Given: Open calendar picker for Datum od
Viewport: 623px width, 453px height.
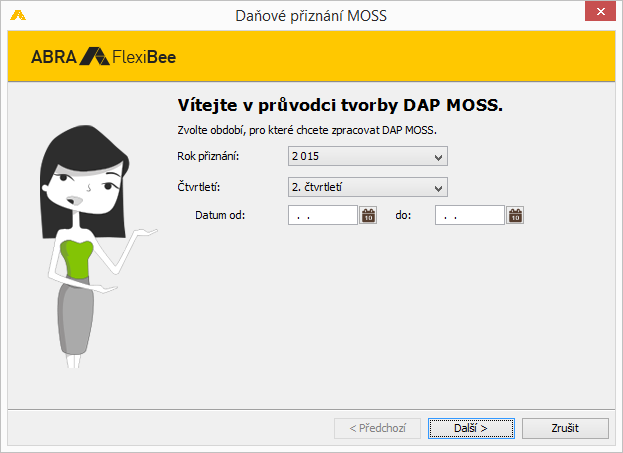Looking at the screenshot, I should [x=368, y=215].
